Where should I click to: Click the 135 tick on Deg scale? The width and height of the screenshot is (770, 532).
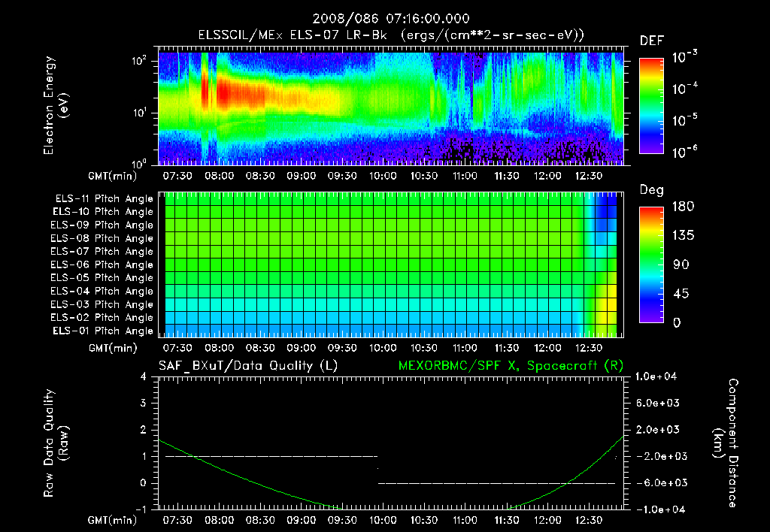683,236
